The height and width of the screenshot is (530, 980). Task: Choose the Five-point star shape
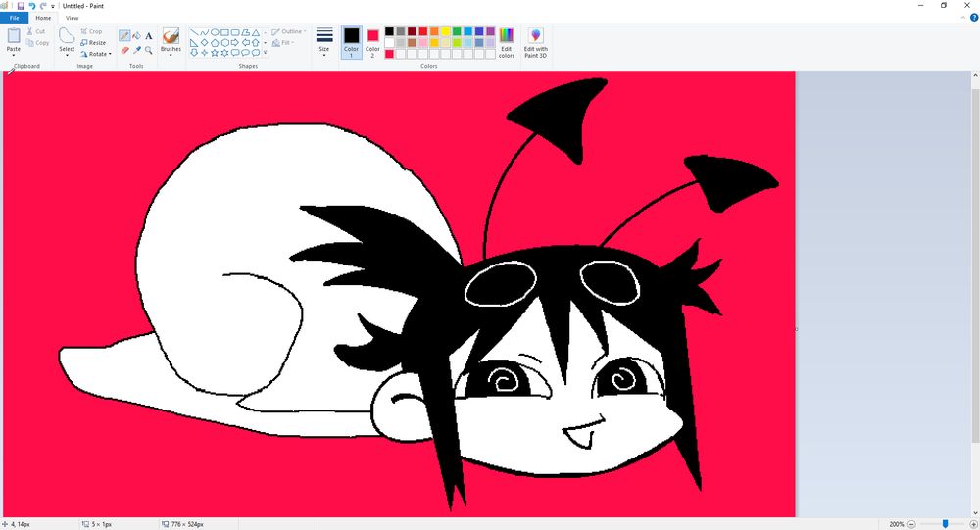(215, 53)
